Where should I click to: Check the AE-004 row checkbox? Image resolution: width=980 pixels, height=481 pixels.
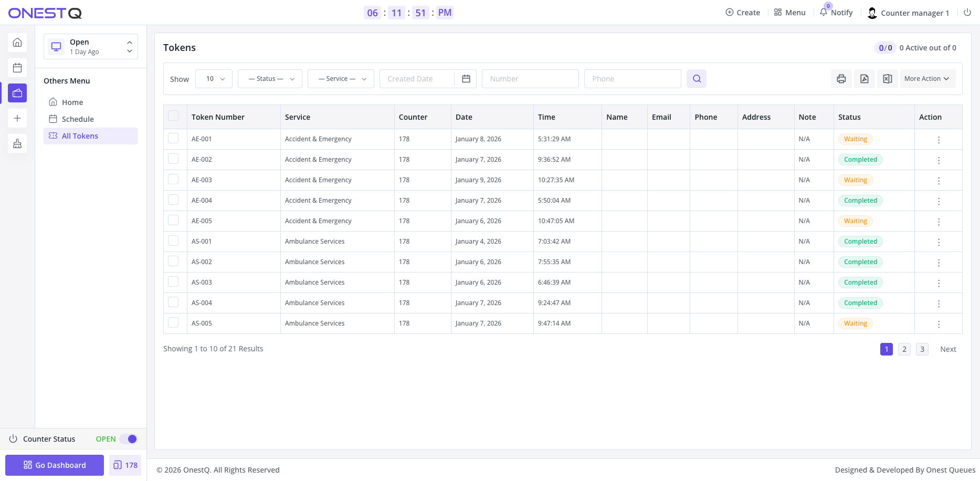[x=173, y=200]
